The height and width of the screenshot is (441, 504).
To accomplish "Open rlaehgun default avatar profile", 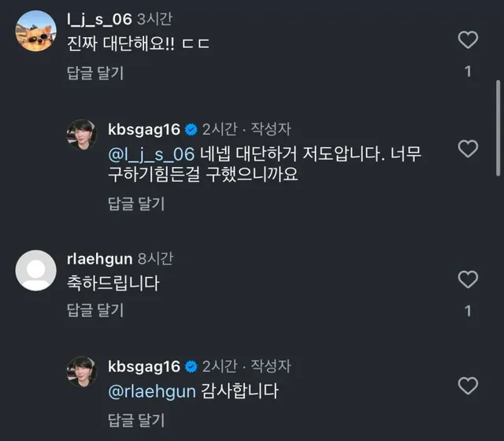I will point(35,271).
